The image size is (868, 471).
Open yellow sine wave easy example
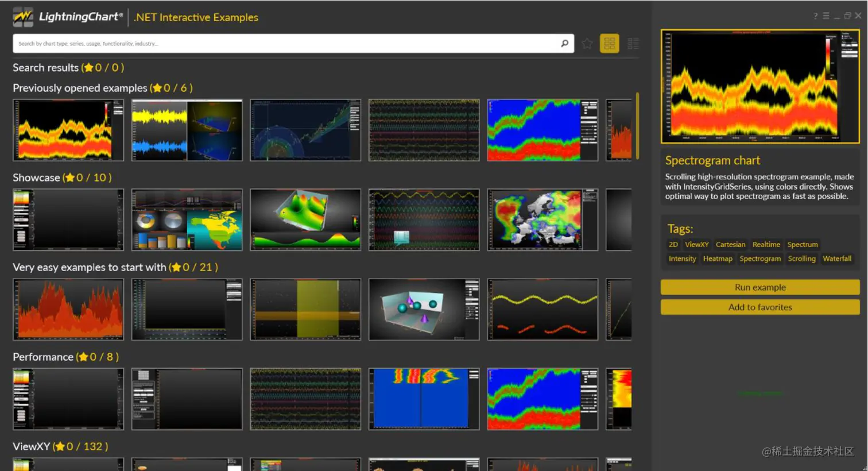point(542,309)
